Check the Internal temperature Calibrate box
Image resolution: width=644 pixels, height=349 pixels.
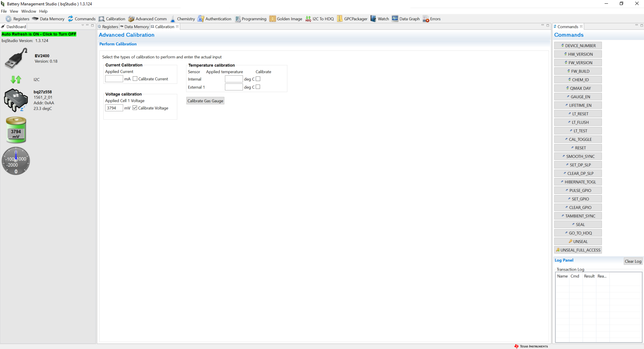[x=258, y=79]
